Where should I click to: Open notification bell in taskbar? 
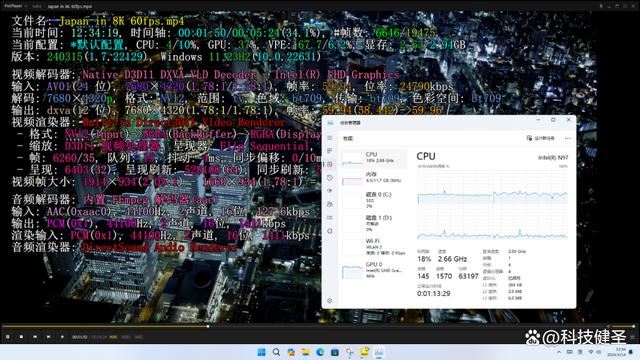coord(632,352)
